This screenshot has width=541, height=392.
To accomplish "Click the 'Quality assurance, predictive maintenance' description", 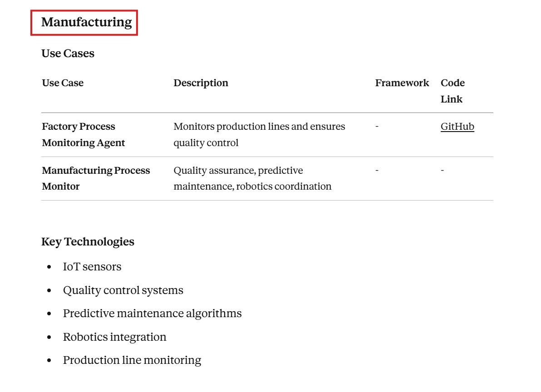I will (252, 178).
